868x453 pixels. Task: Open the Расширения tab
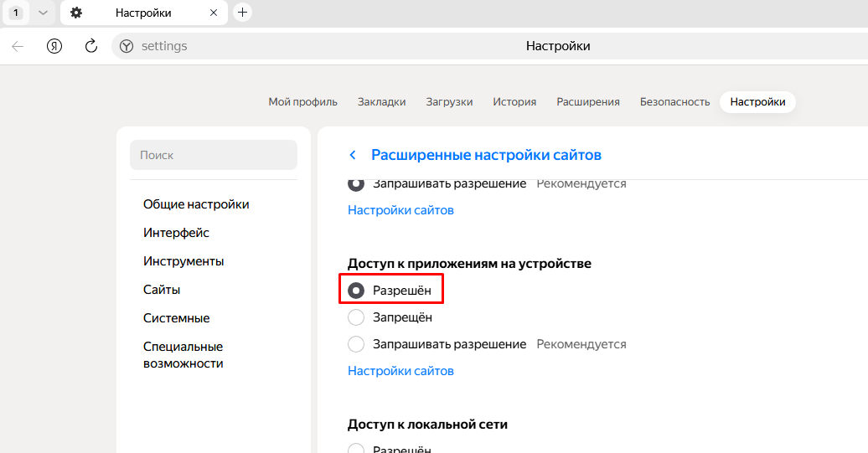[588, 102]
